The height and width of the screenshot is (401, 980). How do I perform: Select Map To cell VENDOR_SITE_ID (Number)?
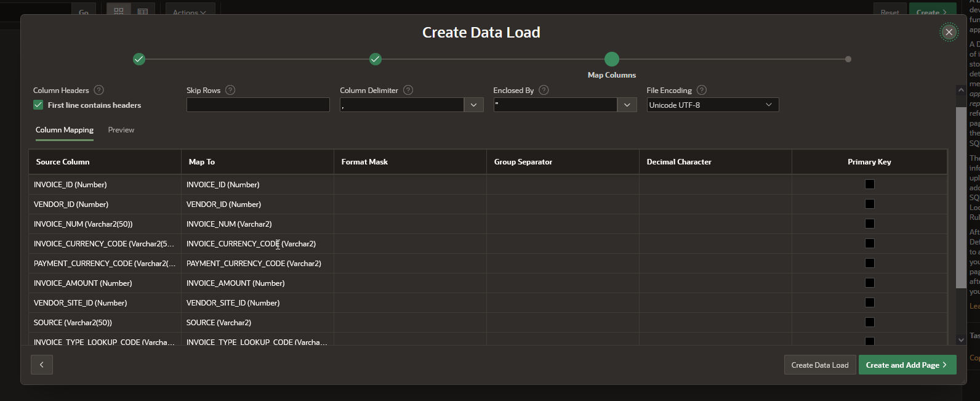(257, 302)
